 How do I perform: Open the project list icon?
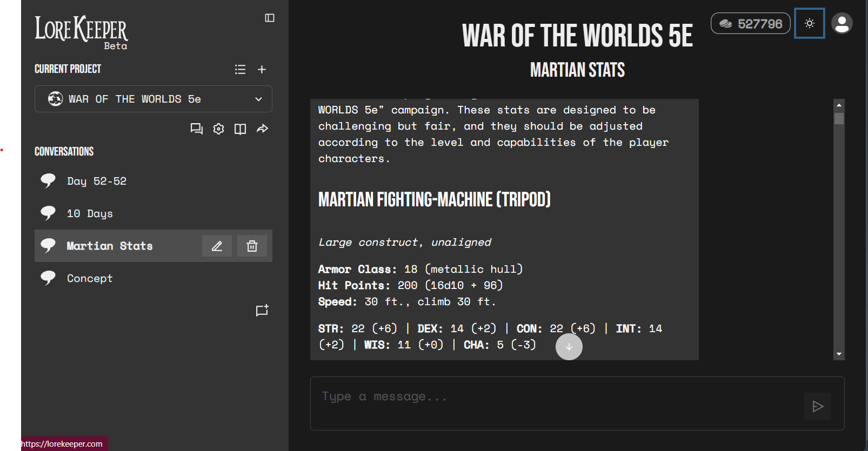pos(241,69)
